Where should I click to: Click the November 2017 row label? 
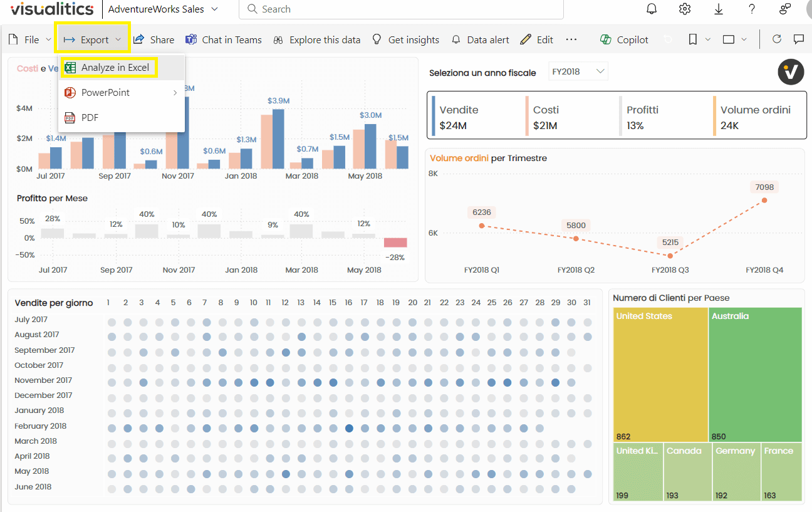(x=43, y=380)
